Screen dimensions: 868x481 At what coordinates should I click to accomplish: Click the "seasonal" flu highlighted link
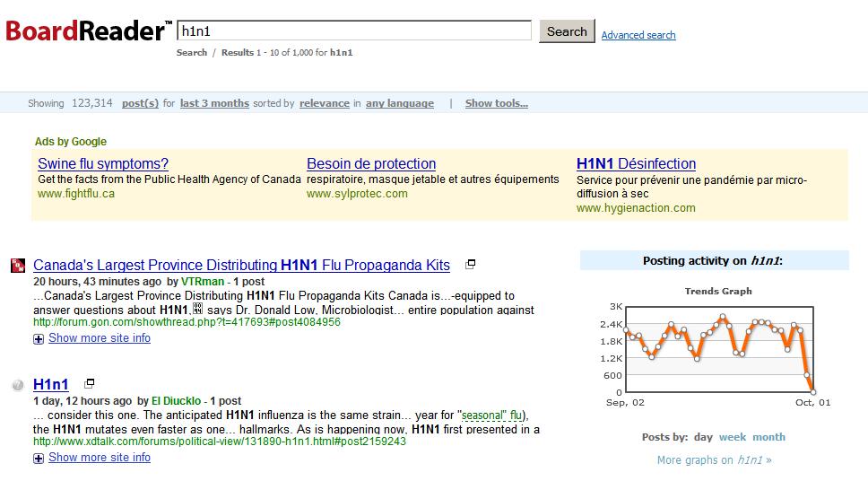click(x=491, y=415)
